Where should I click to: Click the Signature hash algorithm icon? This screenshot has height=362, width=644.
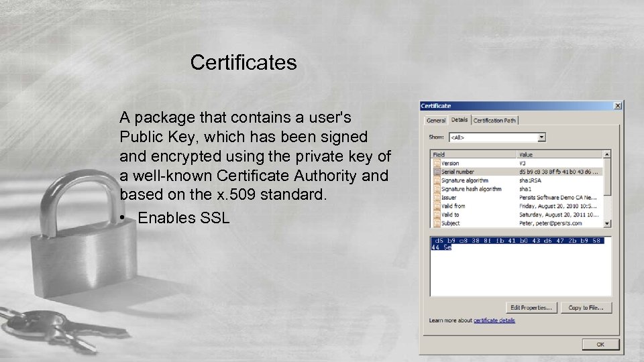coord(437,189)
